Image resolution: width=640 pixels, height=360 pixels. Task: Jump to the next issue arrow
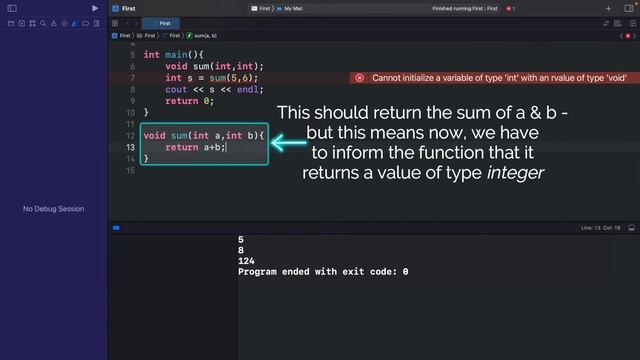click(634, 36)
